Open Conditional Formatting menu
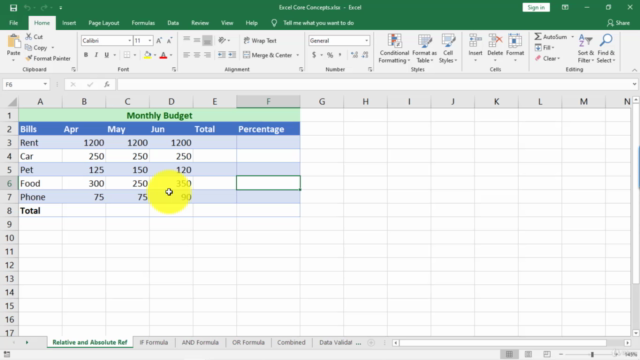Screen dimensions: 640x360 [394, 49]
